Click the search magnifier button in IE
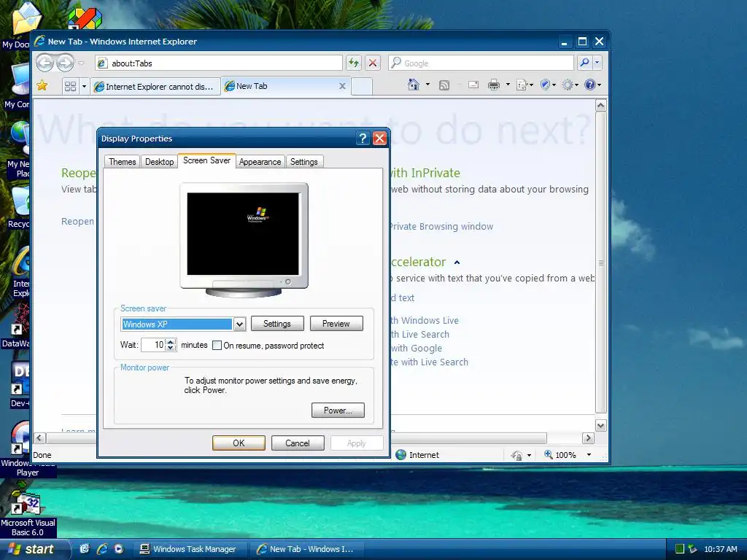The width and height of the screenshot is (747, 560). pos(584,63)
